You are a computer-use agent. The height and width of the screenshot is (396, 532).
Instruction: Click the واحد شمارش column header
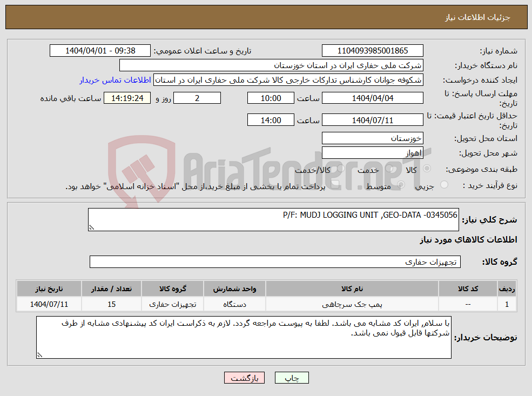(x=234, y=289)
